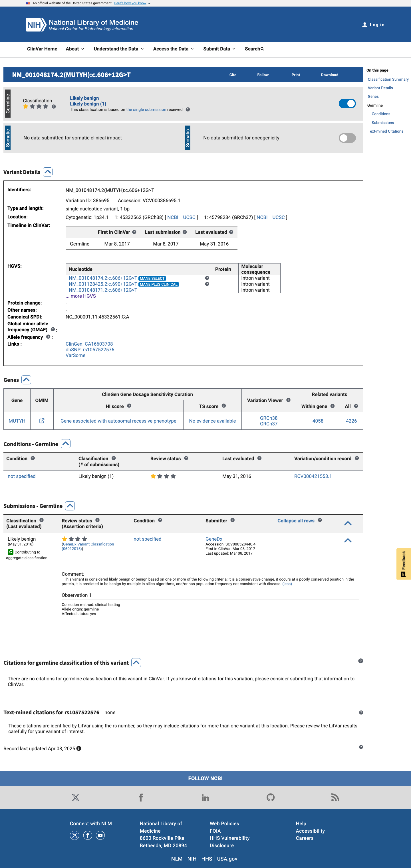Click the Follow button

coord(263,75)
